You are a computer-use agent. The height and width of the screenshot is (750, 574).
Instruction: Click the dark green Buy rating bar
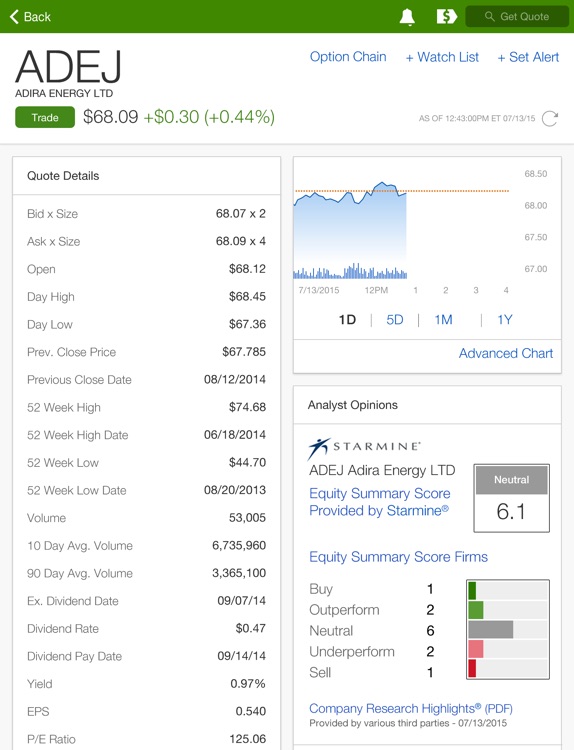tap(472, 590)
